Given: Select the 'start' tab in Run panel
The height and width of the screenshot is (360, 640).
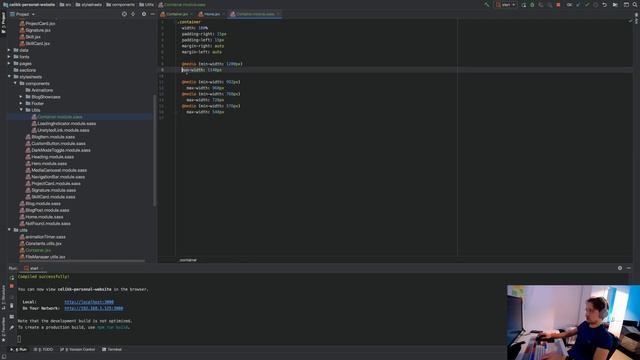Looking at the screenshot, I should pyautogui.click(x=33, y=268).
